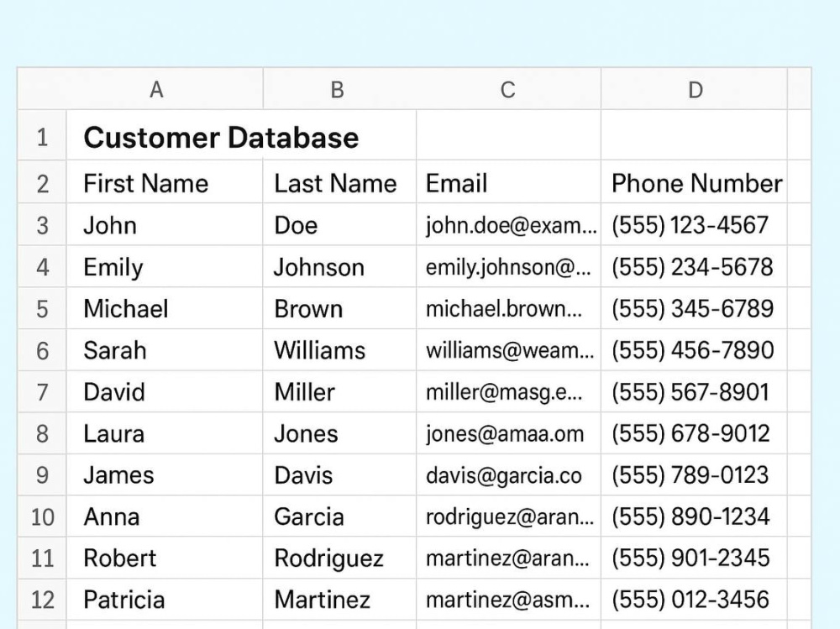Select phone cell (555) 678-9012
Image resolution: width=840 pixels, height=629 pixels.
pos(695,432)
